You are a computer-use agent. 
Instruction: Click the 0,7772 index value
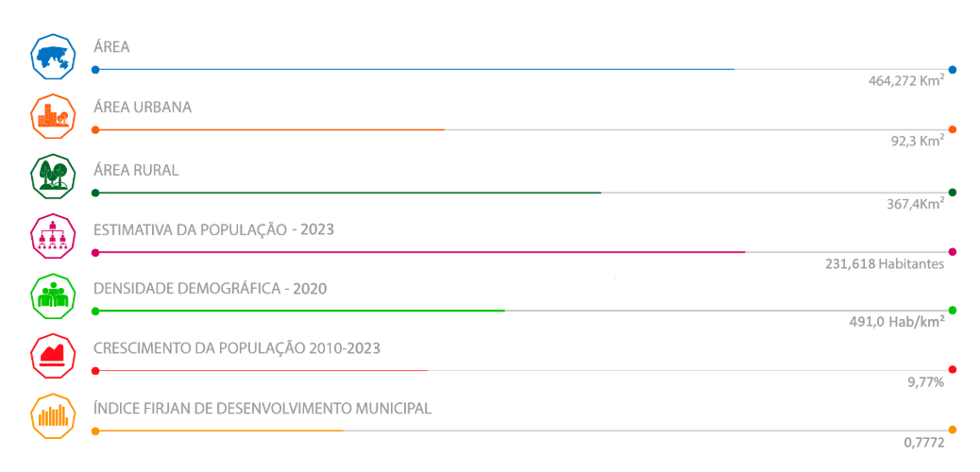coord(923,443)
